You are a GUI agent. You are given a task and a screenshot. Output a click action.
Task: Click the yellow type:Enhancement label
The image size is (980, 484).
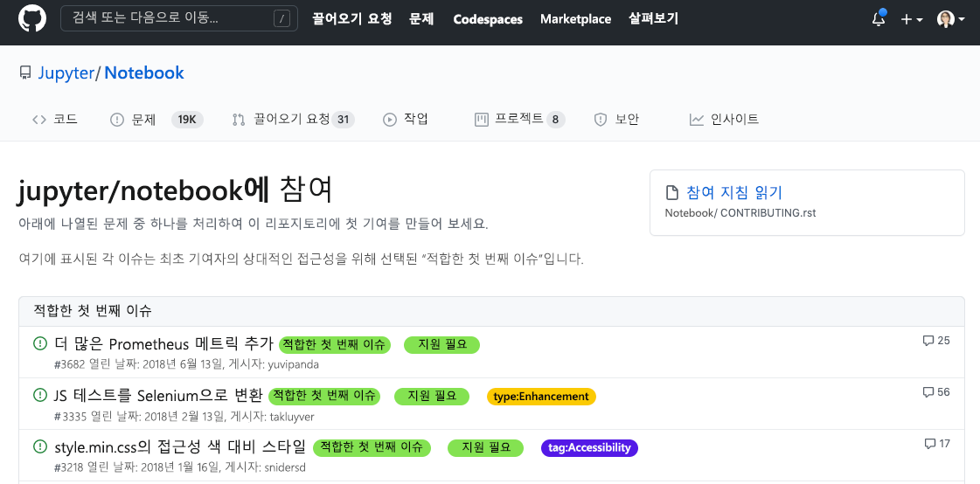click(541, 397)
